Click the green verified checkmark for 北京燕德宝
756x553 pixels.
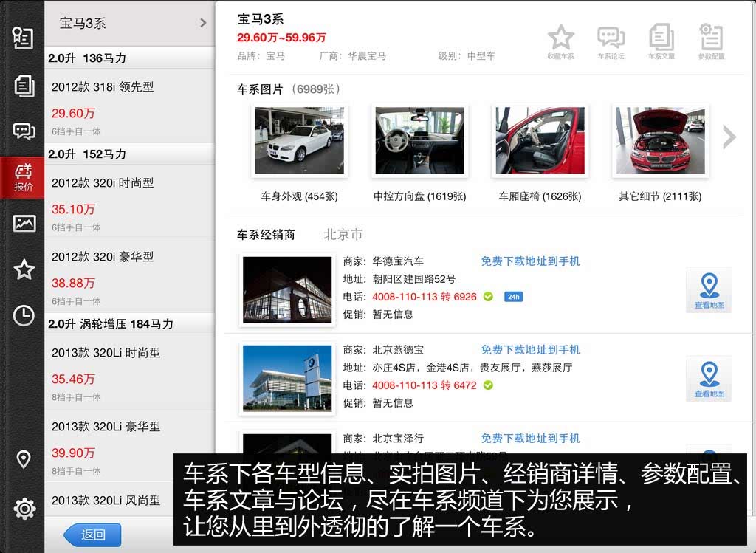pyautogui.click(x=489, y=385)
